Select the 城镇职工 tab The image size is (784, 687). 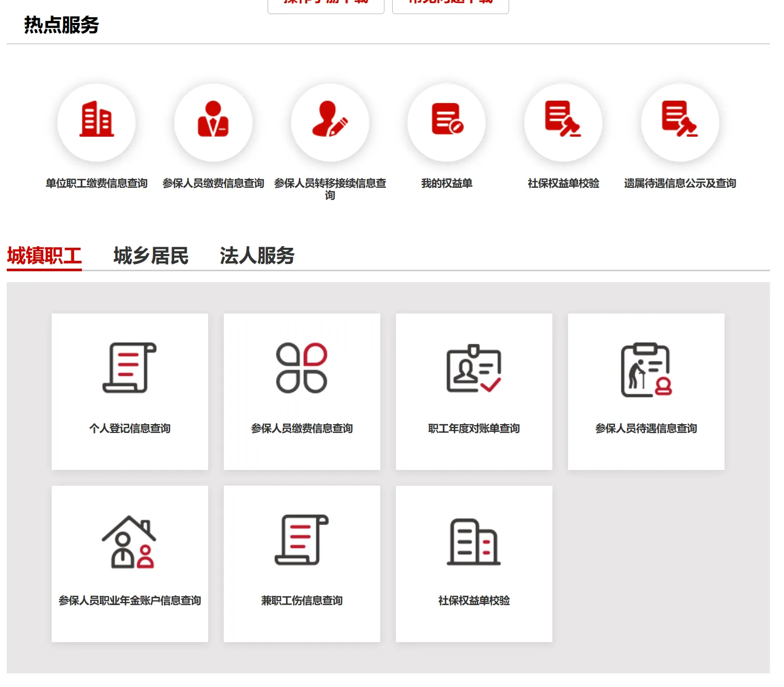[x=44, y=256]
